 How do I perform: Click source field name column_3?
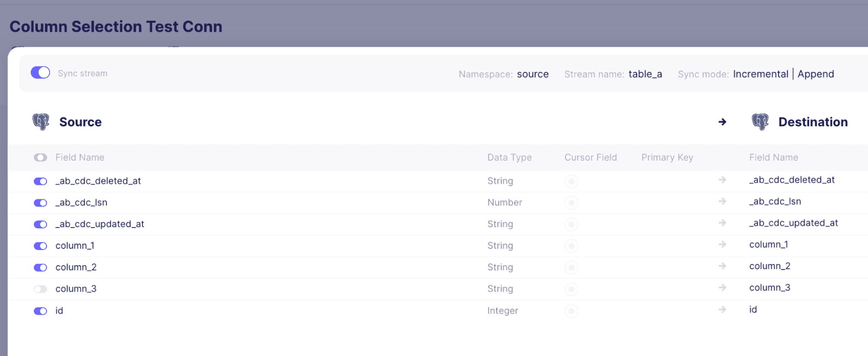coord(76,289)
